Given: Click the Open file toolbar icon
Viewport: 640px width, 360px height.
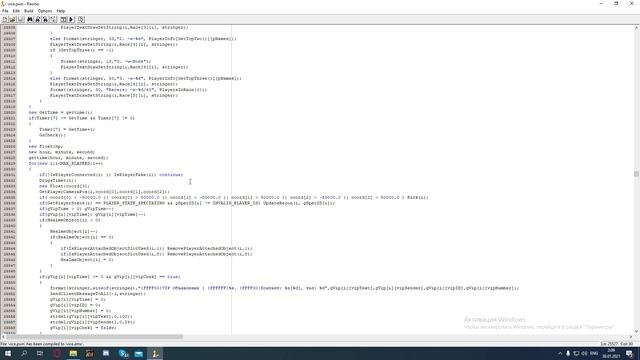Looking at the screenshot, I should click(x=13, y=19).
